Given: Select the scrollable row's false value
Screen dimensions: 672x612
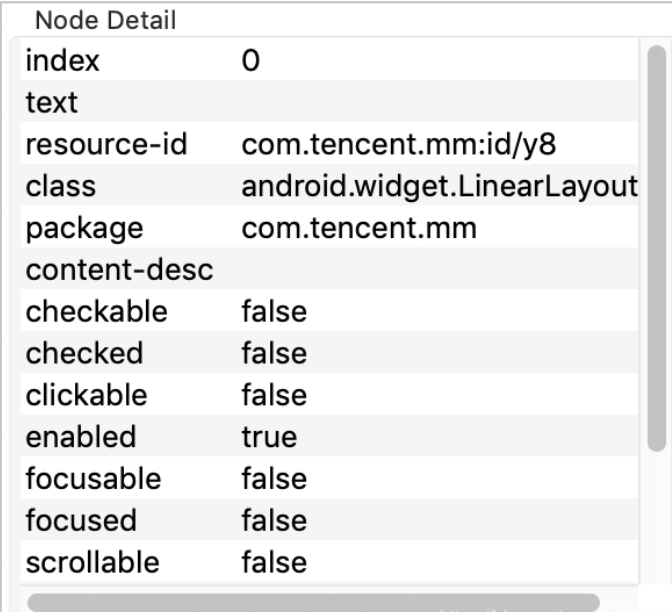Looking at the screenshot, I should coord(273,562).
